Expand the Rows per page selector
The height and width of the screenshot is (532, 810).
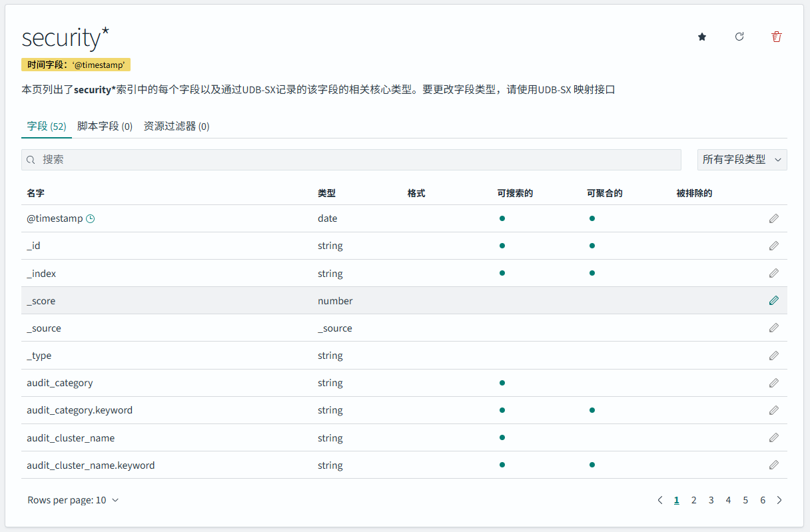[73, 499]
